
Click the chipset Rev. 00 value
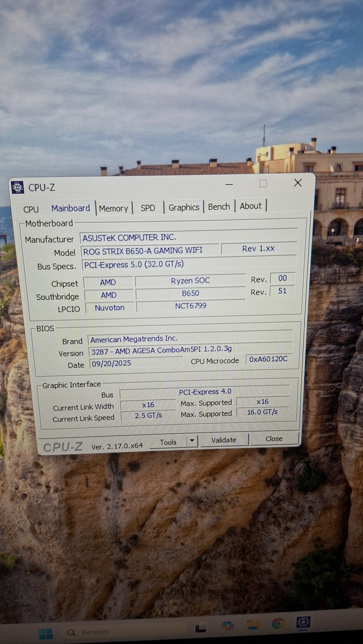pos(283,278)
